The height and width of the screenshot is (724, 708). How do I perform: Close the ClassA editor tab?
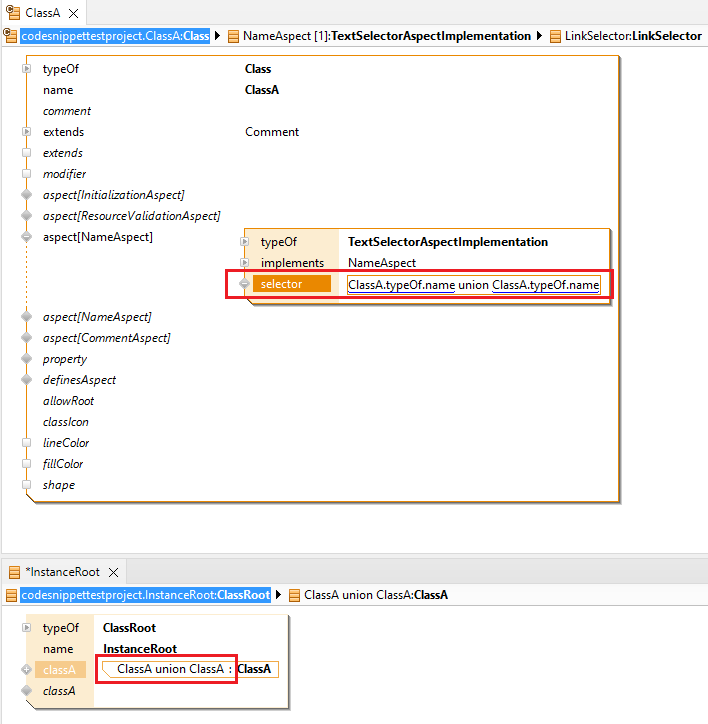tap(73, 13)
